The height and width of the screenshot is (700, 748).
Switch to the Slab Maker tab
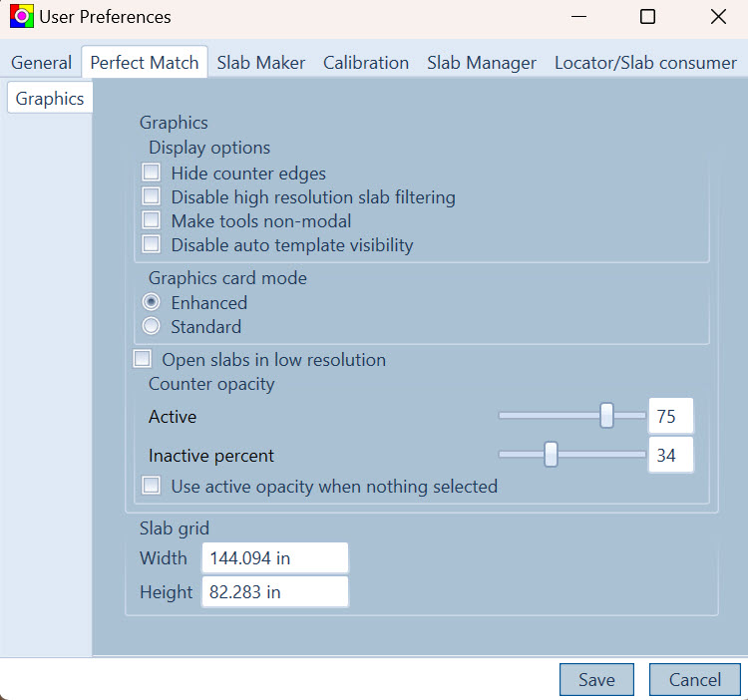click(x=261, y=63)
